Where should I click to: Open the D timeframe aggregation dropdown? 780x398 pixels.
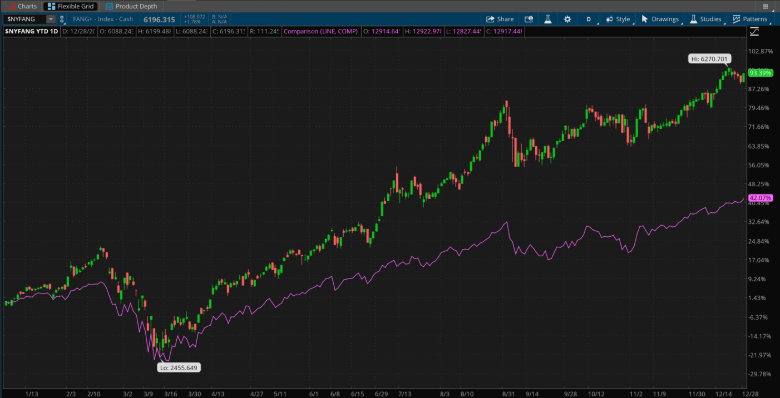pos(588,19)
